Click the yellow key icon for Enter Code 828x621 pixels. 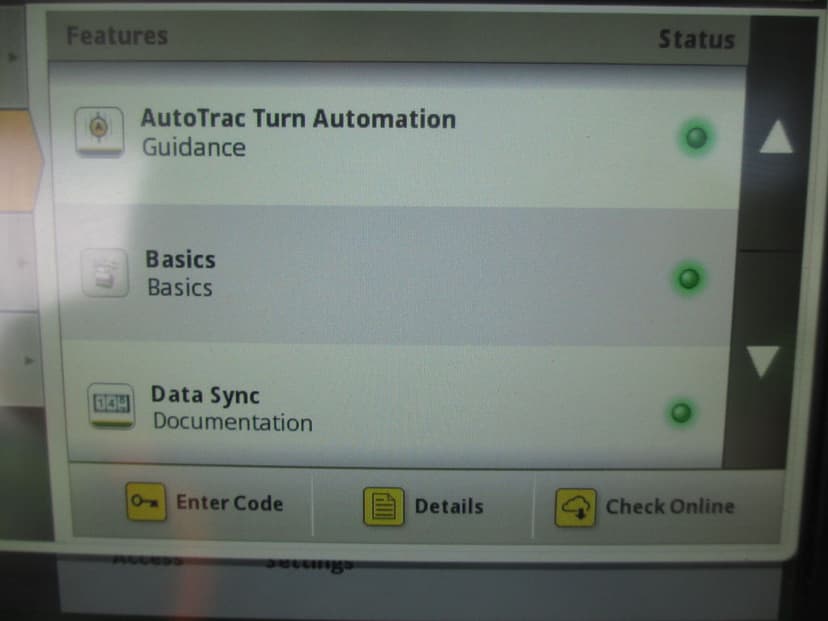point(146,501)
